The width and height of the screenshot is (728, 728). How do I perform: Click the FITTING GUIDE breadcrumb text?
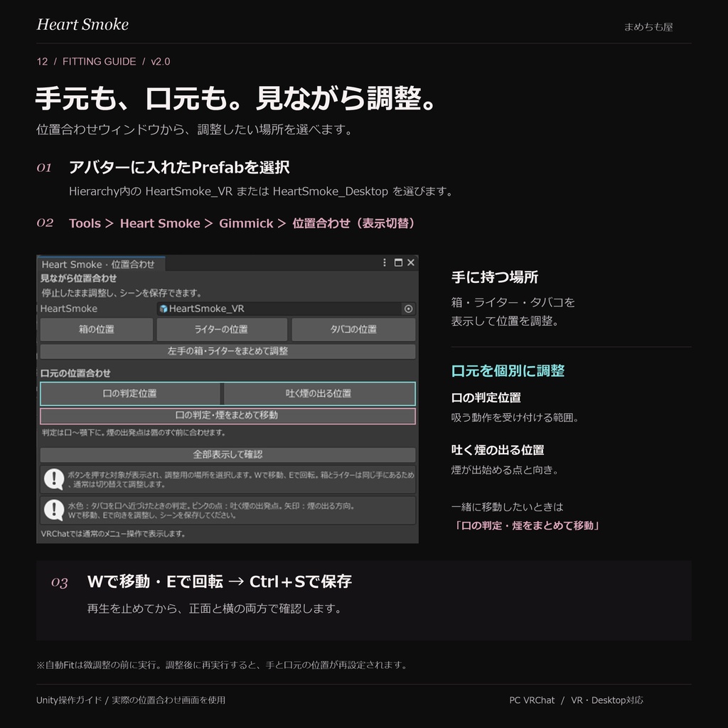[x=100, y=62]
